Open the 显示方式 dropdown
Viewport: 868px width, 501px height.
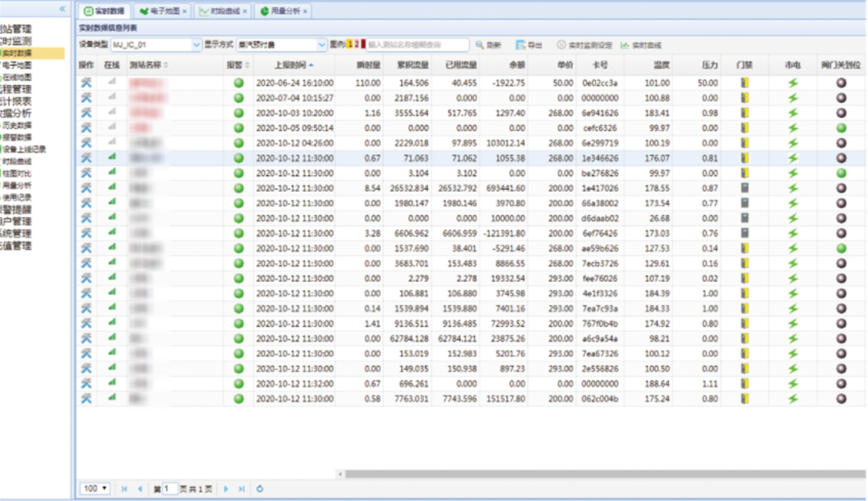pyautogui.click(x=322, y=45)
